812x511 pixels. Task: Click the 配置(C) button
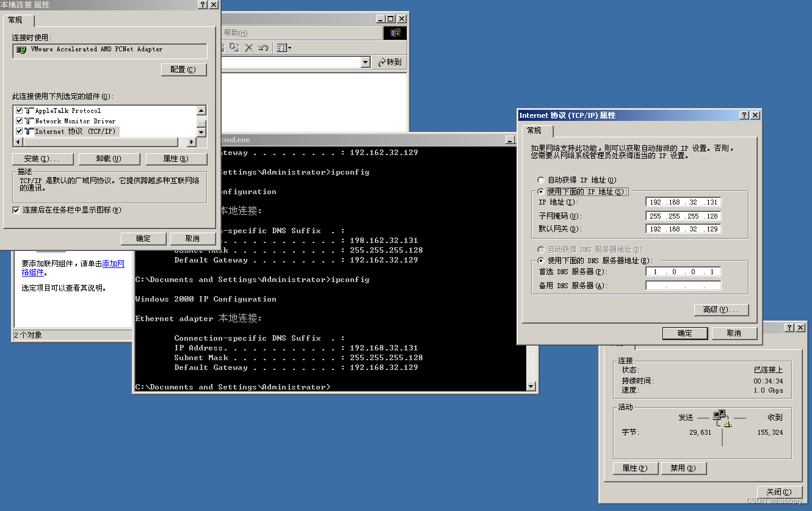pyautogui.click(x=184, y=70)
